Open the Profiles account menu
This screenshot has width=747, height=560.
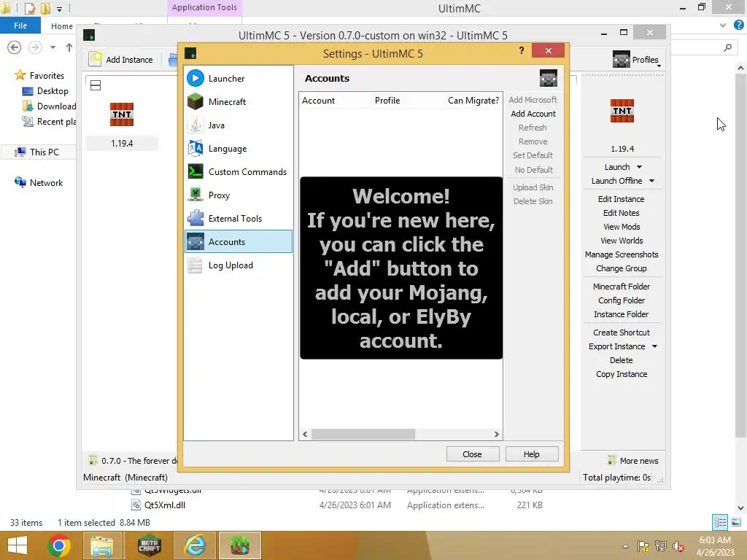637,60
